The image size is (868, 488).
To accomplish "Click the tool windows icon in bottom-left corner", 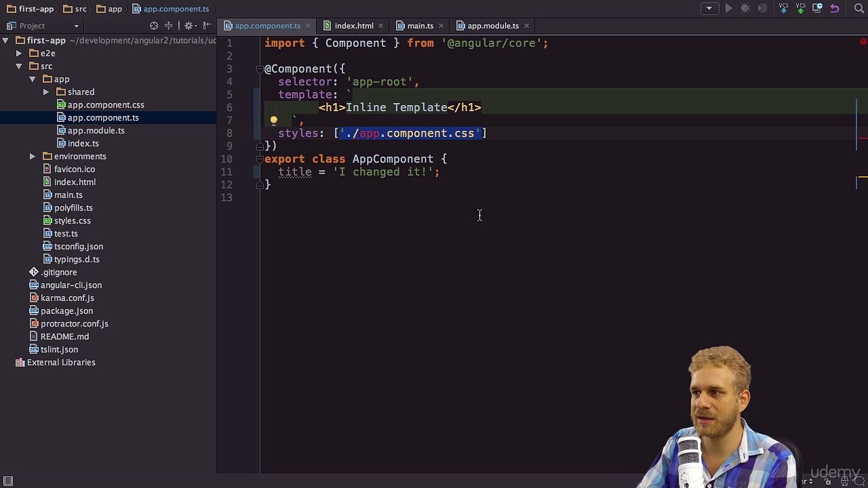I will click(x=8, y=481).
